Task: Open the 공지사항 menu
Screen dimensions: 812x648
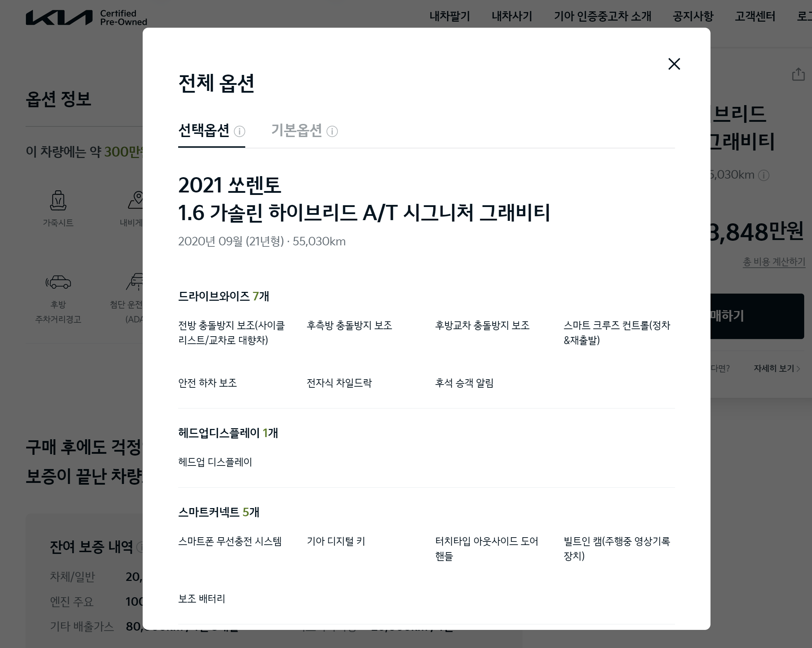Action: pos(693,16)
